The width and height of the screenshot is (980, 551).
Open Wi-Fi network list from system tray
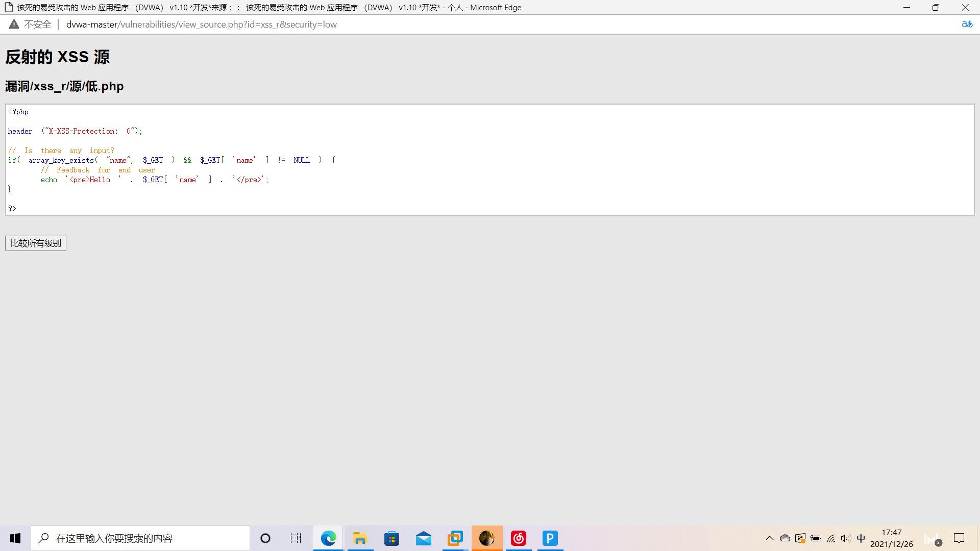831,538
